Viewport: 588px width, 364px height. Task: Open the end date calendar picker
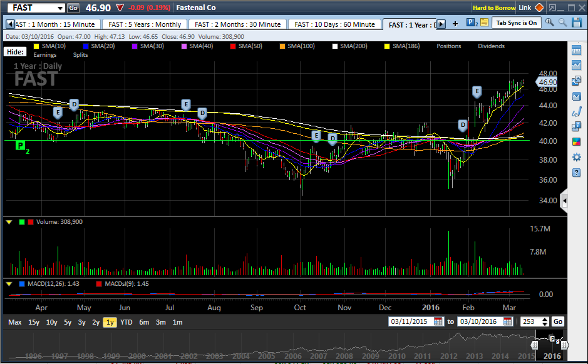point(507,321)
